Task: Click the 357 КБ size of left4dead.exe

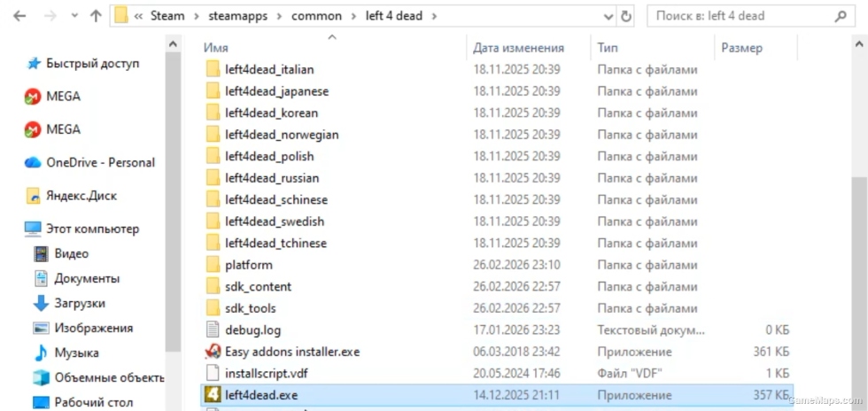Action: [771, 395]
